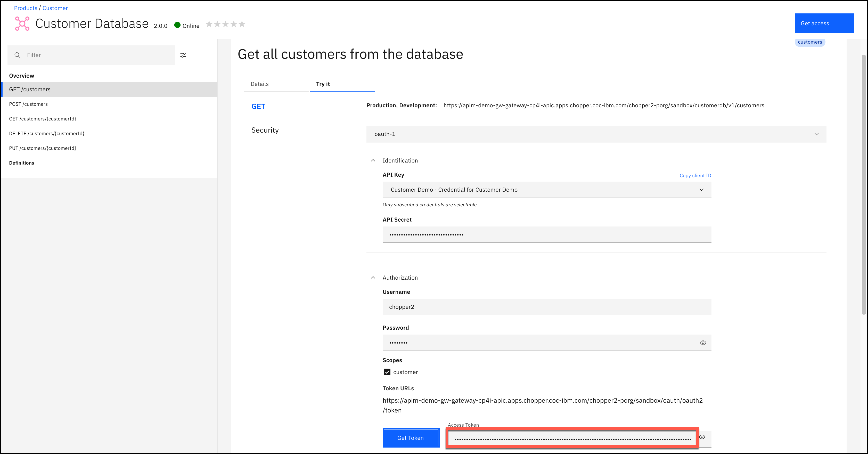This screenshot has width=868, height=454.
Task: Click the Get access button
Action: pos(824,23)
